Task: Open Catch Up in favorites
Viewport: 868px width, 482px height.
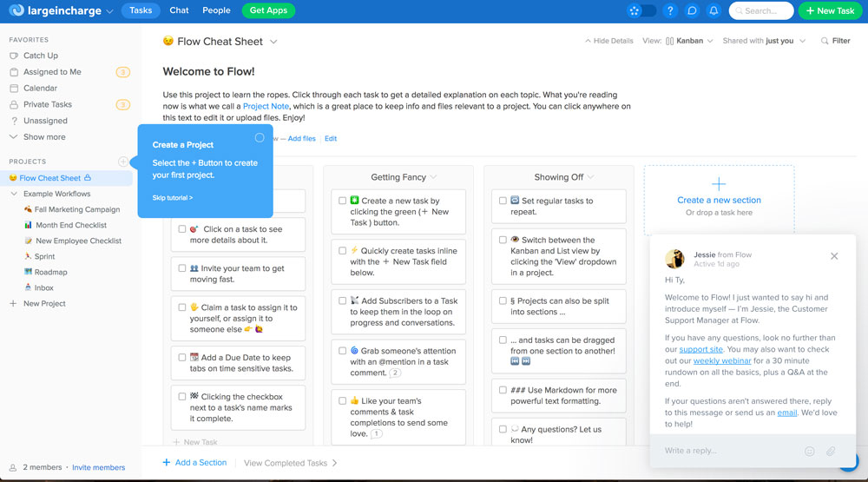Action: (x=41, y=56)
